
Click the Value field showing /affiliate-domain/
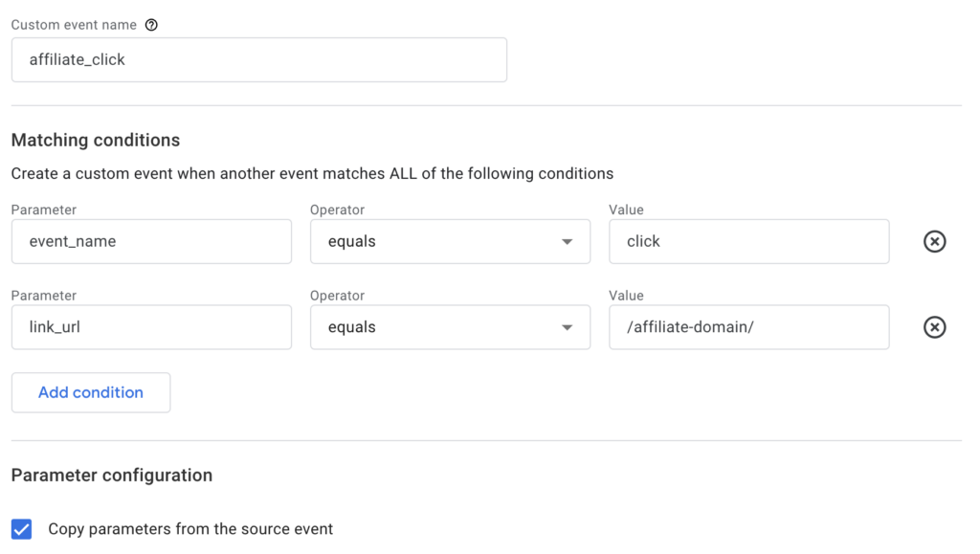[748, 327]
